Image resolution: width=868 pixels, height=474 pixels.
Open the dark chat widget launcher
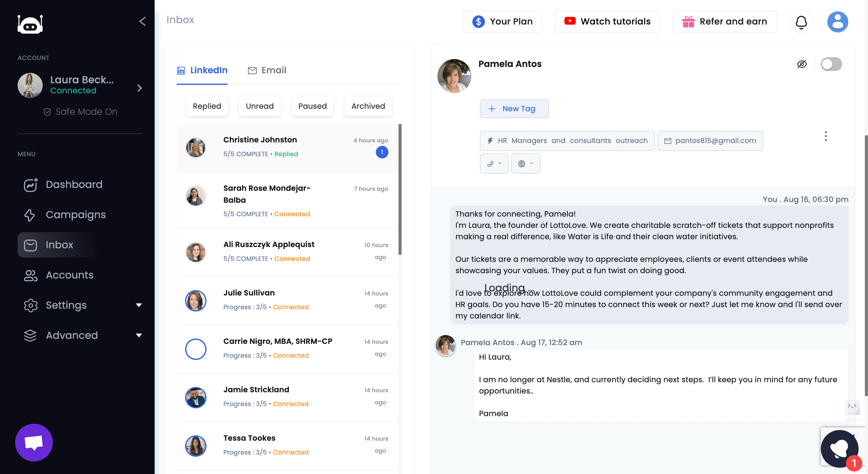839,448
